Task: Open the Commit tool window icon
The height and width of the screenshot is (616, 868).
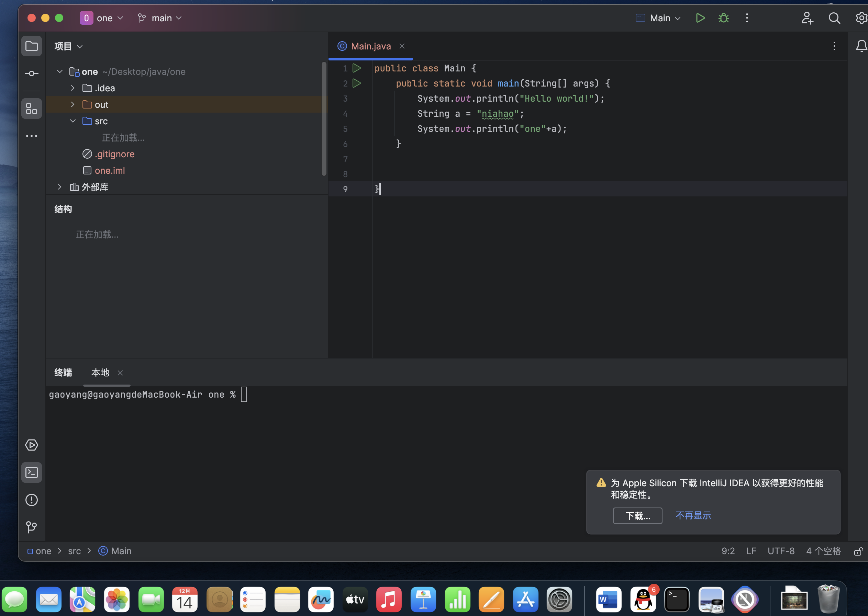Action: pyautogui.click(x=32, y=73)
